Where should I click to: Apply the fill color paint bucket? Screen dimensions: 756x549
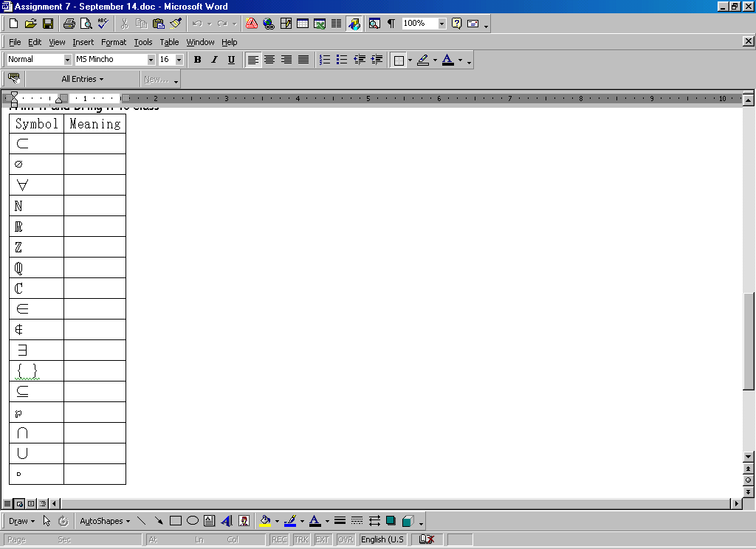tap(265, 521)
